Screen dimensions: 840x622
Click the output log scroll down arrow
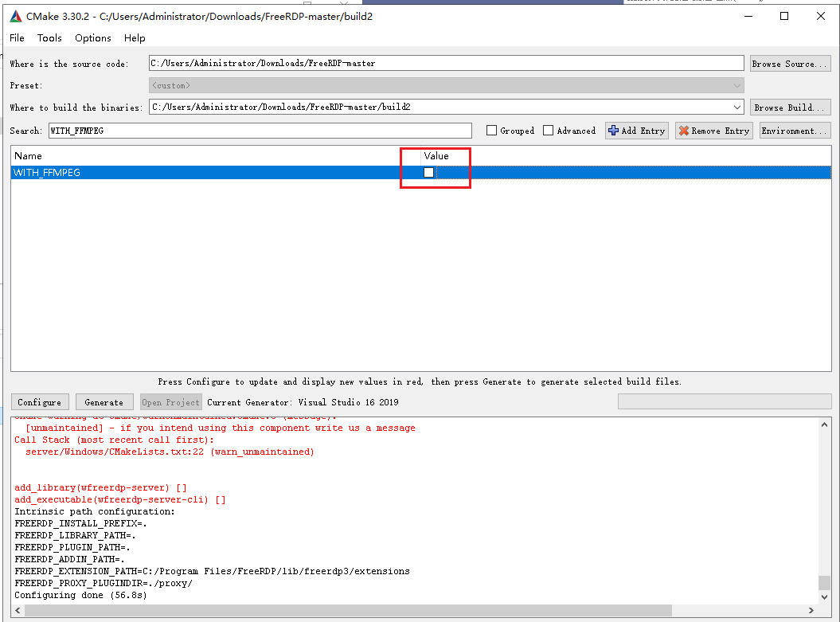point(824,597)
